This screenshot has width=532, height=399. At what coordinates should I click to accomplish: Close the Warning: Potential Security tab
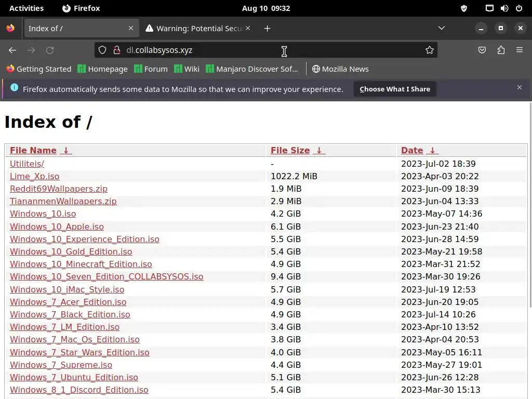click(x=248, y=28)
